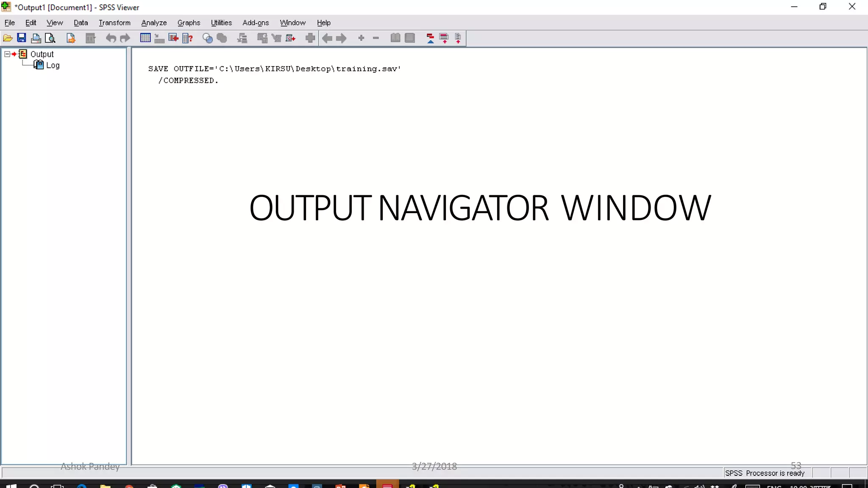Demote outline item with right arrow icon
This screenshot has width=868, height=488.
click(341, 38)
